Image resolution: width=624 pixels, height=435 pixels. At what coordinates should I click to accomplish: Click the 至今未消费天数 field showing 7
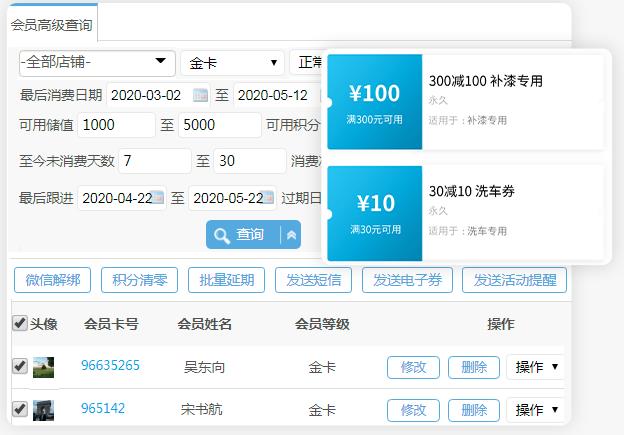pyautogui.click(x=155, y=161)
